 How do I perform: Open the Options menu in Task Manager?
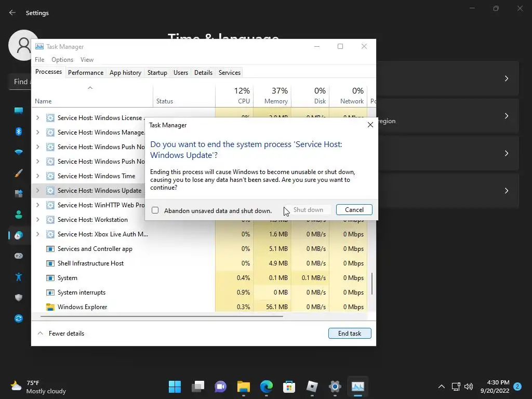[62, 59]
